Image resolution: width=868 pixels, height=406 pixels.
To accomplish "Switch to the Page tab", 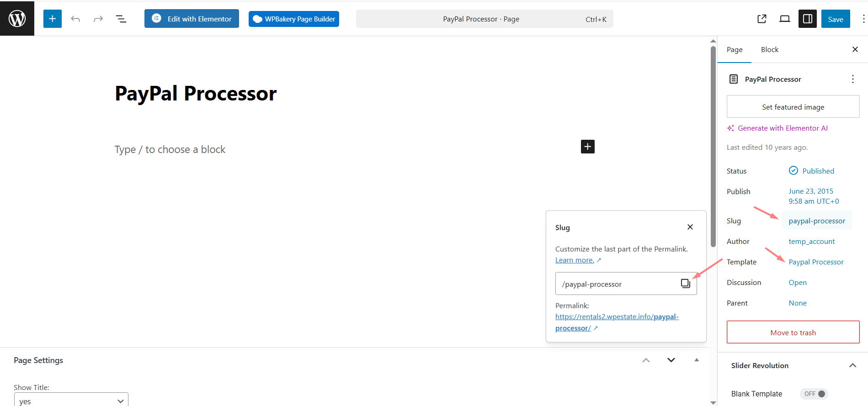I will [x=735, y=49].
